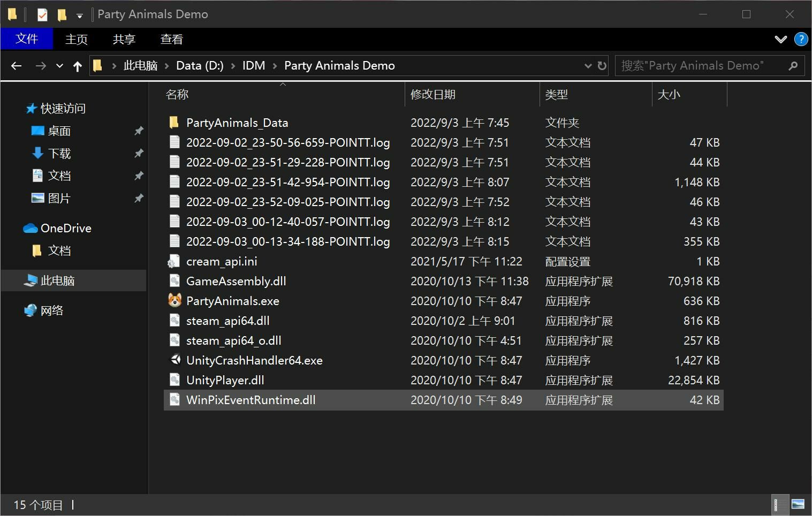Open address bar history dropdown

[x=588, y=66]
